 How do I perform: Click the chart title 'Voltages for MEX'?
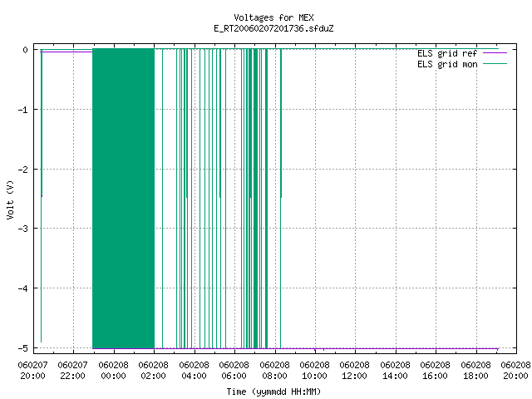pyautogui.click(x=273, y=17)
